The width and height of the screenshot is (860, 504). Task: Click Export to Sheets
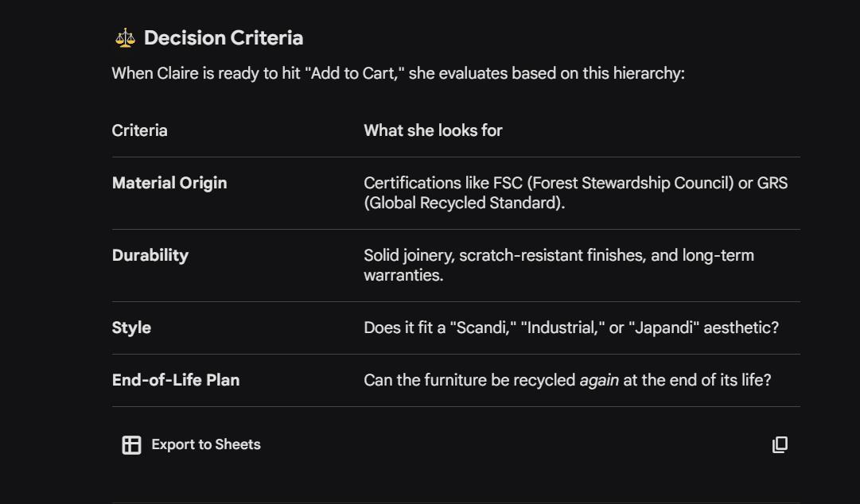click(x=206, y=444)
